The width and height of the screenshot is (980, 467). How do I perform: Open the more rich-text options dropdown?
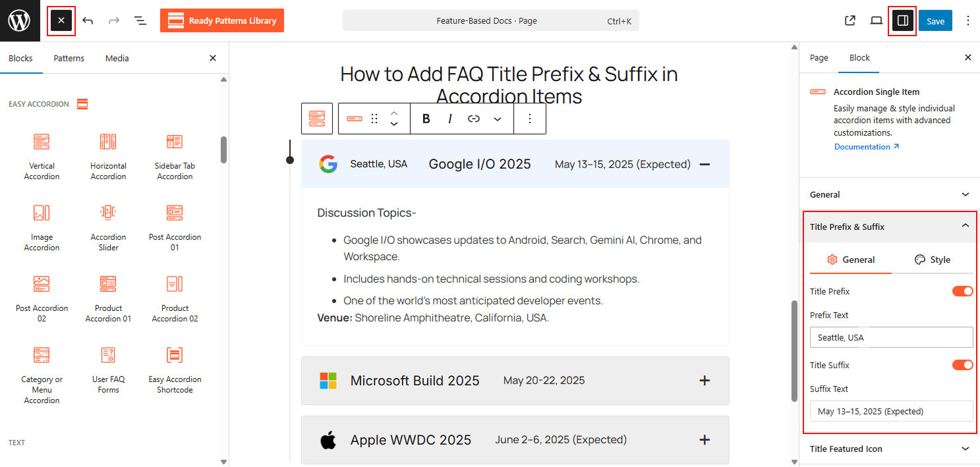(498, 119)
